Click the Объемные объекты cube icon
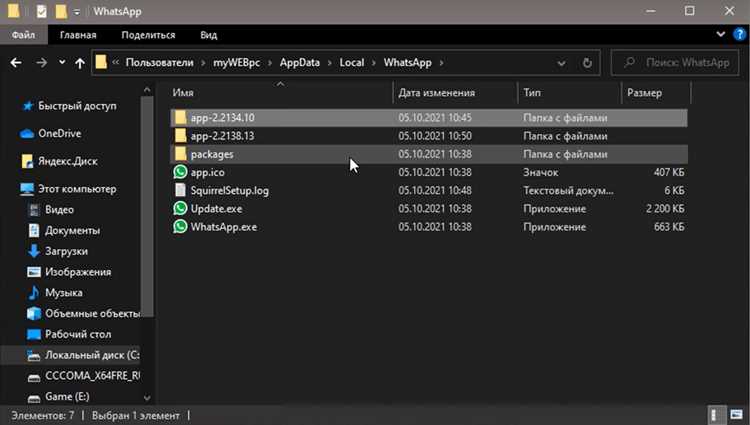The width and height of the screenshot is (750, 425). [34, 314]
